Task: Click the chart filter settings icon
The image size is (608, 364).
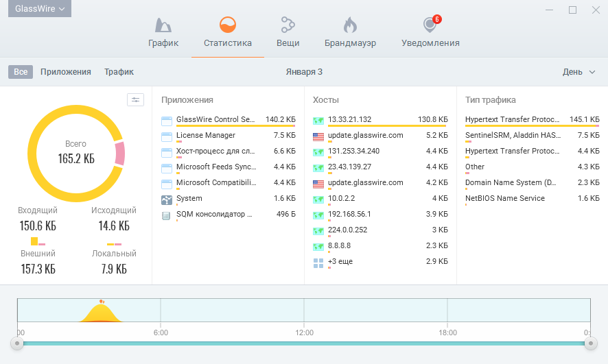Action: click(x=136, y=100)
